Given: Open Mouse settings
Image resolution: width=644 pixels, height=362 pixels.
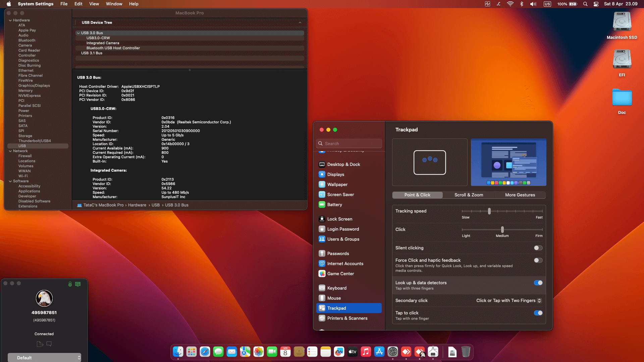Looking at the screenshot, I should [x=349, y=298].
